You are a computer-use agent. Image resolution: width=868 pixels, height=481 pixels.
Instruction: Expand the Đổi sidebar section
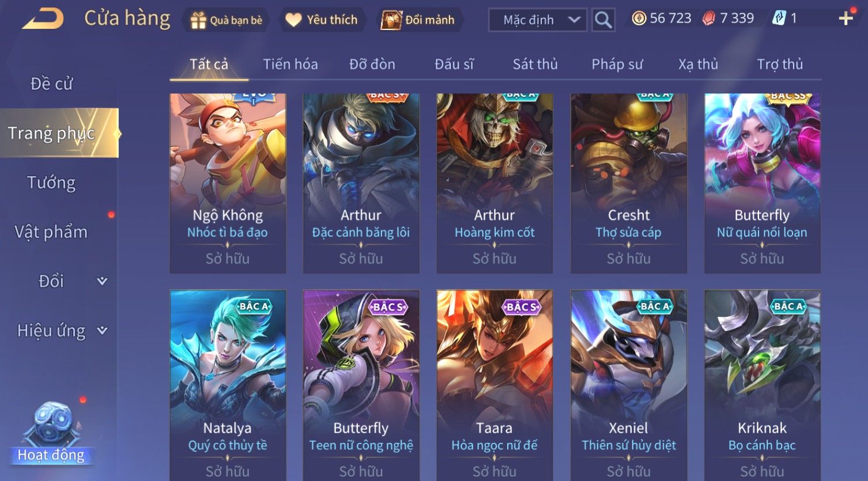point(102,281)
